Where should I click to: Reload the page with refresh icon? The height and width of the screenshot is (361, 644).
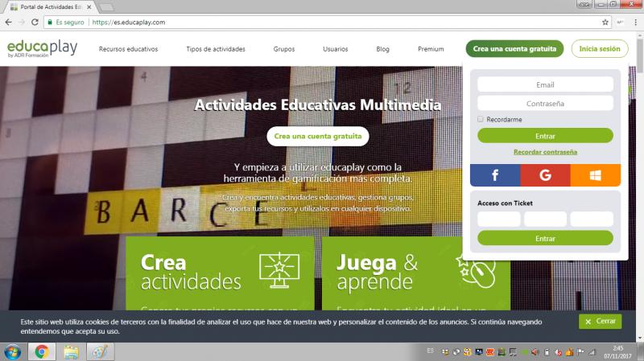tap(35, 23)
